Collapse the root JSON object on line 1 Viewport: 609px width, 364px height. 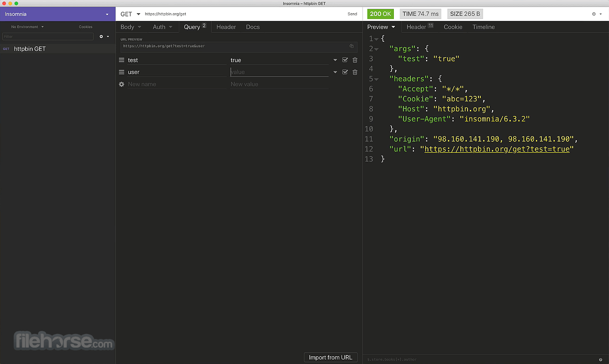[377, 39]
